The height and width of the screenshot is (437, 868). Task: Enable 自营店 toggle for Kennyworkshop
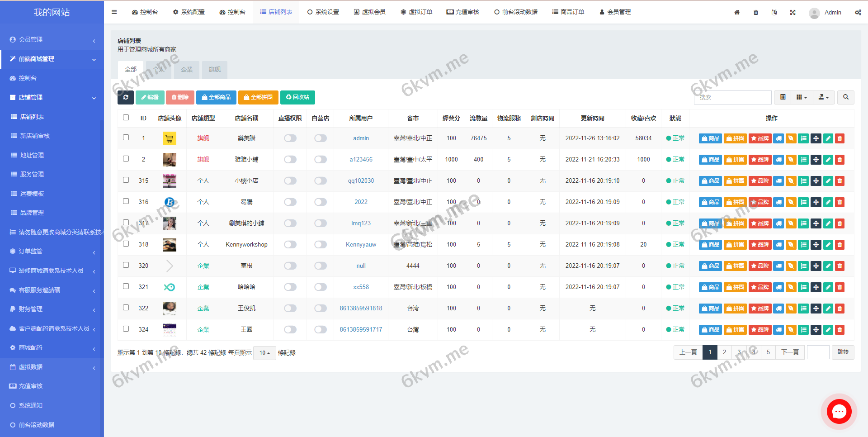(x=321, y=244)
